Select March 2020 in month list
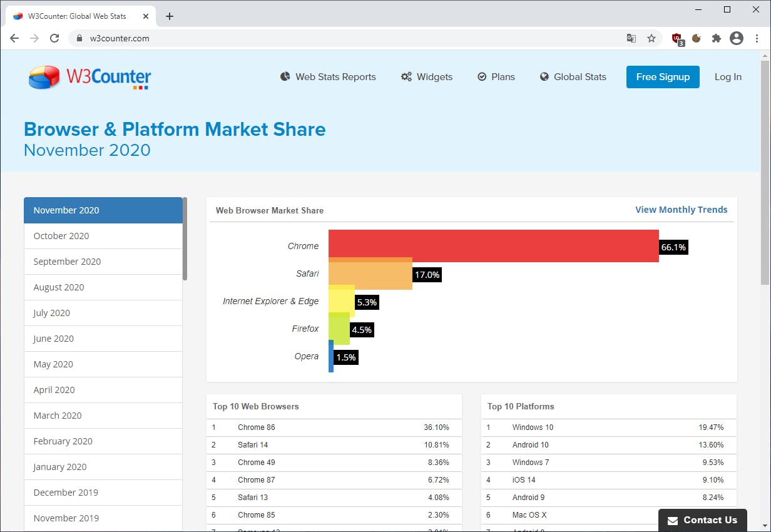 [103, 416]
